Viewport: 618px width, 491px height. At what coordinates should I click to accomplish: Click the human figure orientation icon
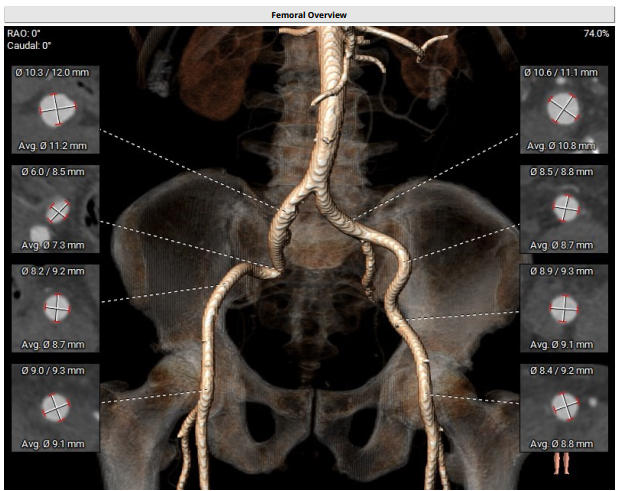[x=562, y=463]
